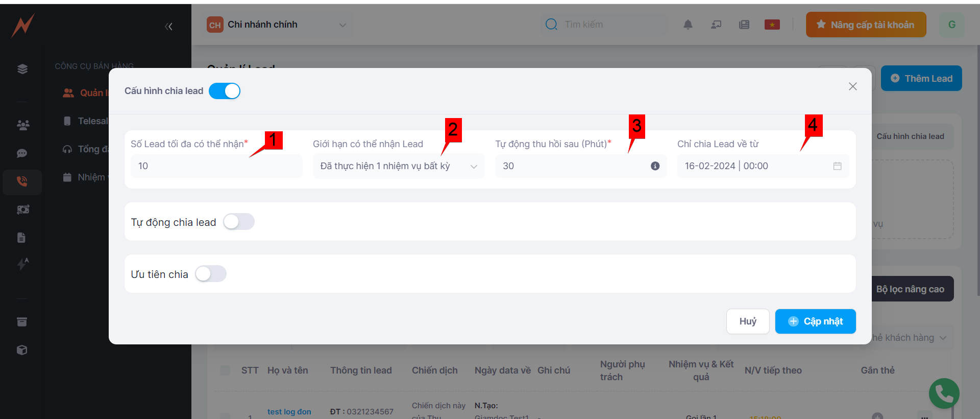Click the Cập nhật button

815,321
